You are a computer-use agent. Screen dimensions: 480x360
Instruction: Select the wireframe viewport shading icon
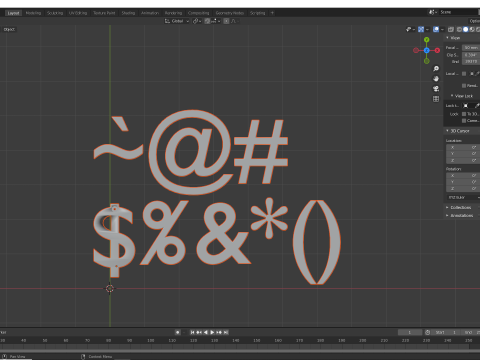tap(459, 29)
